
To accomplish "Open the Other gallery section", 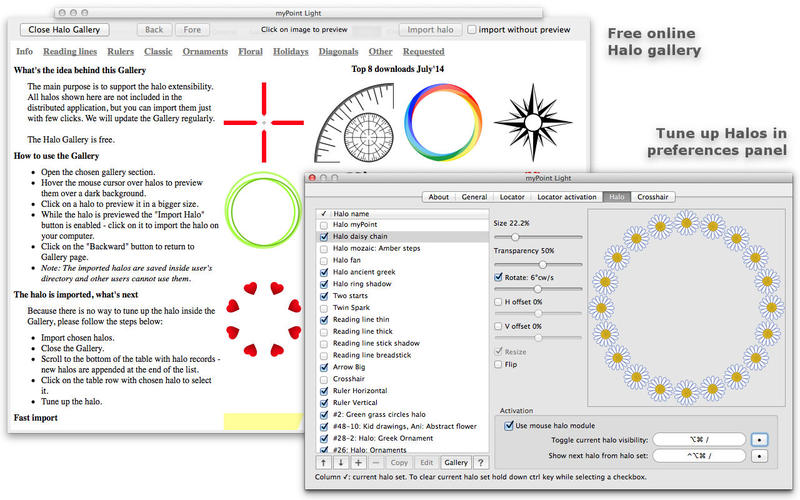I will point(381,52).
